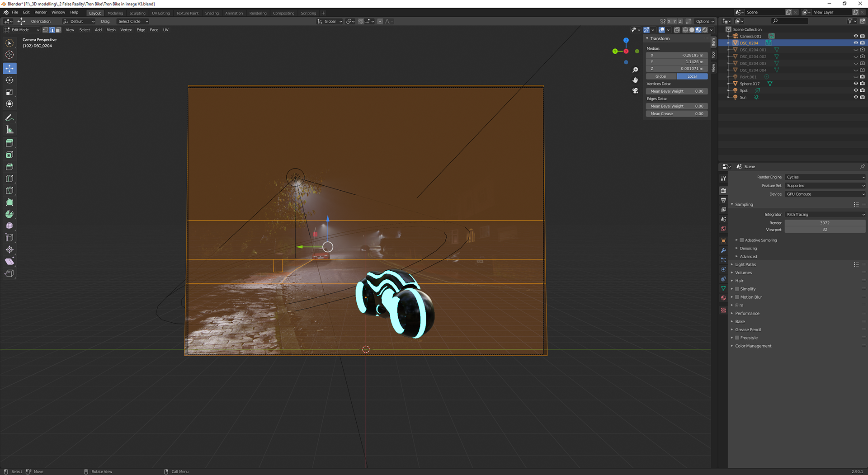Select the Annotate pencil tool
The width and height of the screenshot is (868, 475).
coord(9,118)
